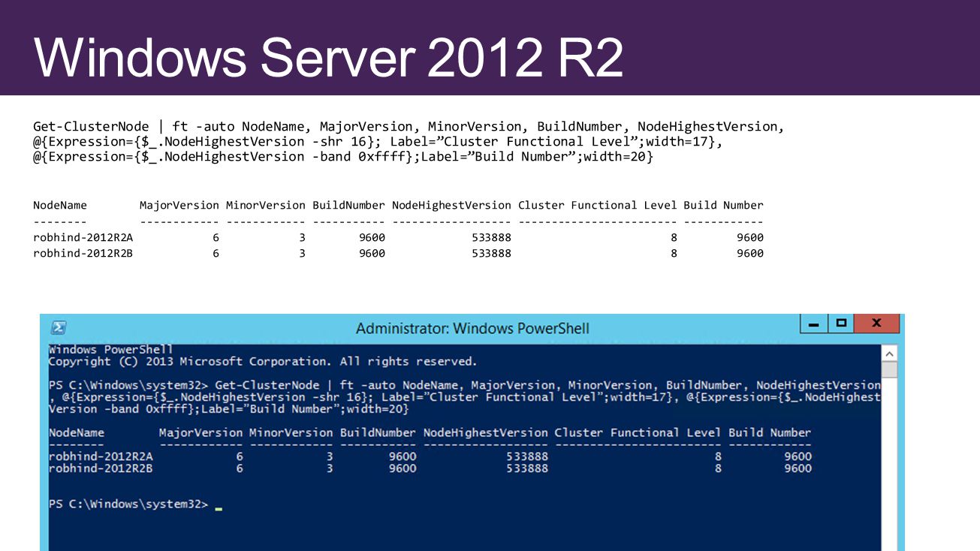Image resolution: width=980 pixels, height=551 pixels.
Task: Click the NodeHighestVersion header in PowerShell output
Action: click(x=486, y=433)
